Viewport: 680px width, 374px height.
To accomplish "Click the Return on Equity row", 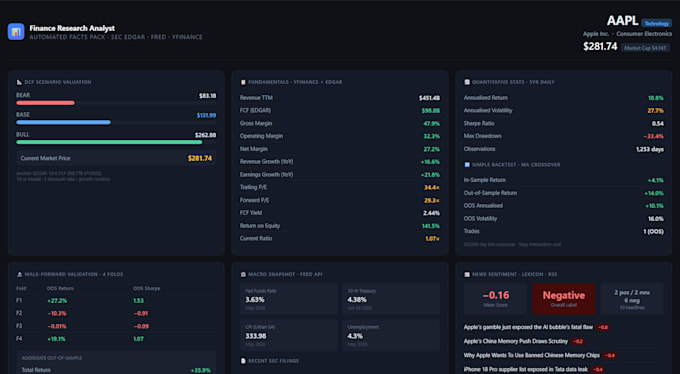I will click(340, 226).
